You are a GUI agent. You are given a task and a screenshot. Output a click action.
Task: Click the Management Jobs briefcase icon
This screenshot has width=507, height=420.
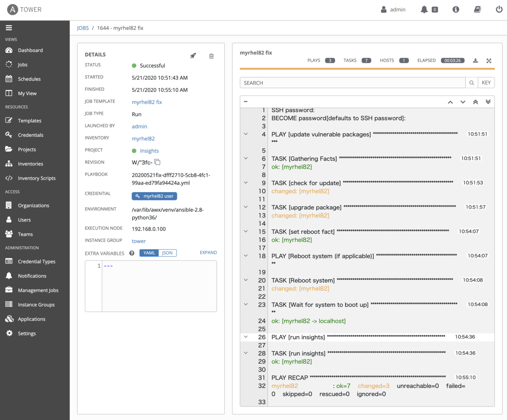click(9, 290)
